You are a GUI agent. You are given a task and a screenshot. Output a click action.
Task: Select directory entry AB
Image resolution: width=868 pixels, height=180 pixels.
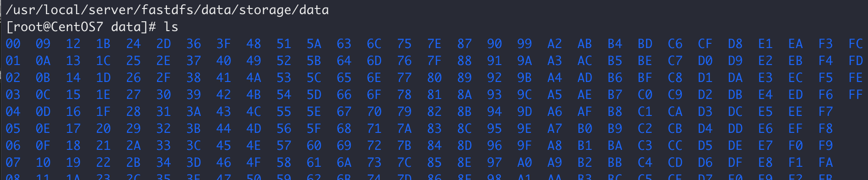585,44
